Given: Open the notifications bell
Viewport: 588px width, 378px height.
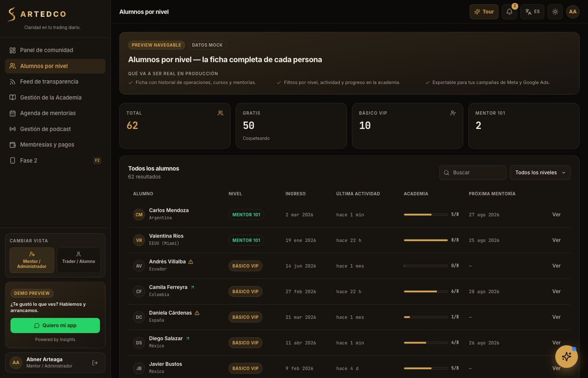Looking at the screenshot, I should [509, 12].
